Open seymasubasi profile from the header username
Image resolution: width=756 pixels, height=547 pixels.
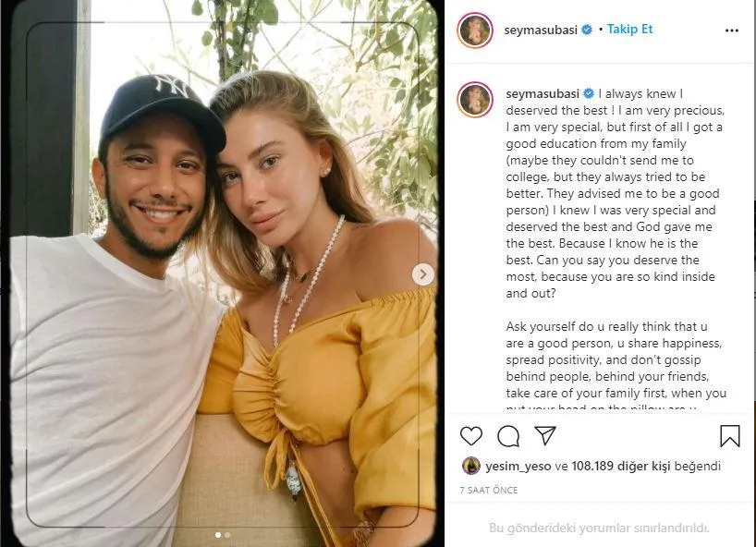point(541,30)
